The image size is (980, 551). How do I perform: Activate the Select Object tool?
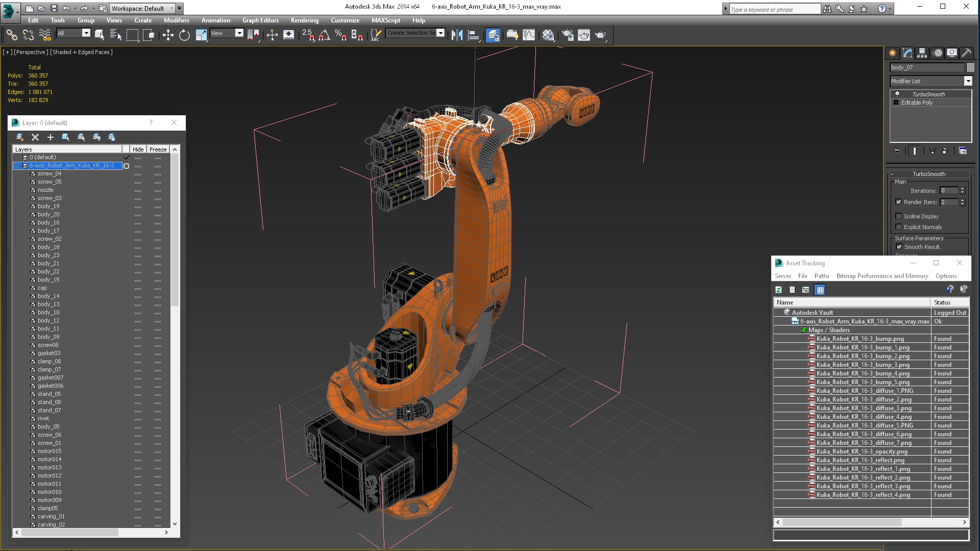[100, 35]
